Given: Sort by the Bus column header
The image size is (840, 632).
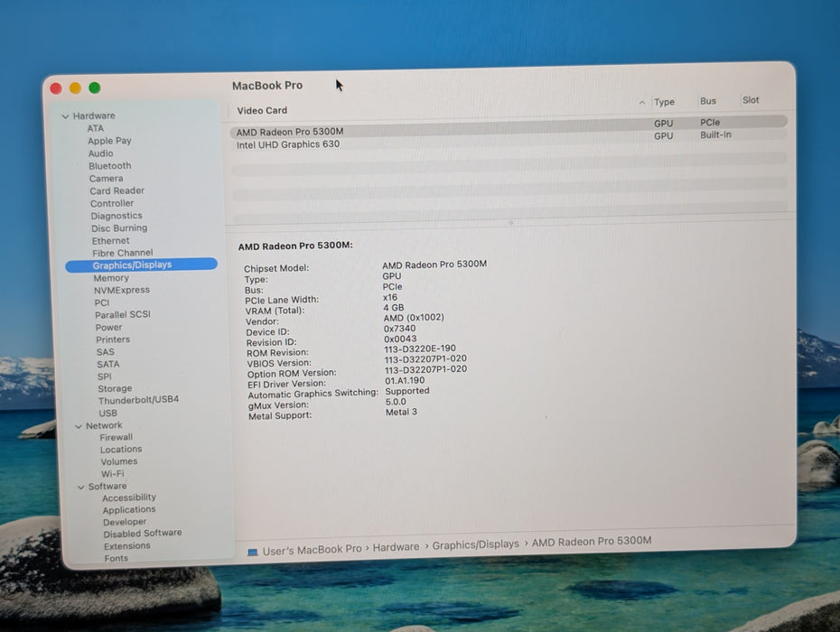Looking at the screenshot, I should 708,101.
